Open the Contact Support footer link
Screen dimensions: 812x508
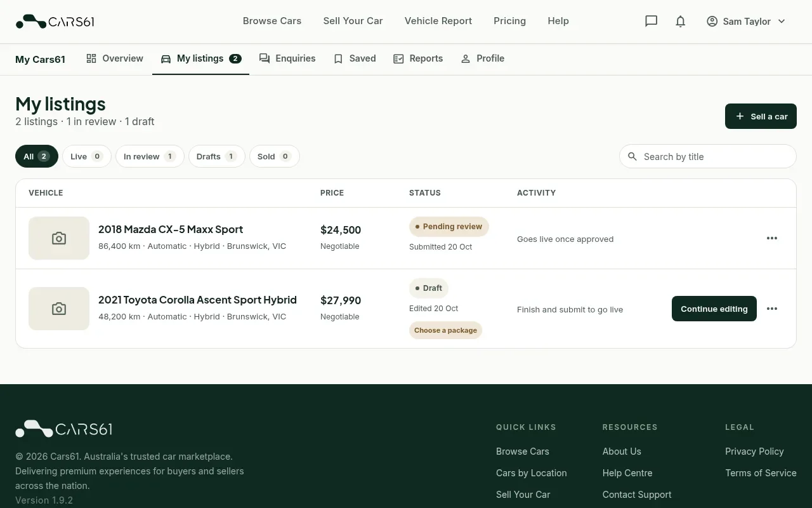pos(637,495)
